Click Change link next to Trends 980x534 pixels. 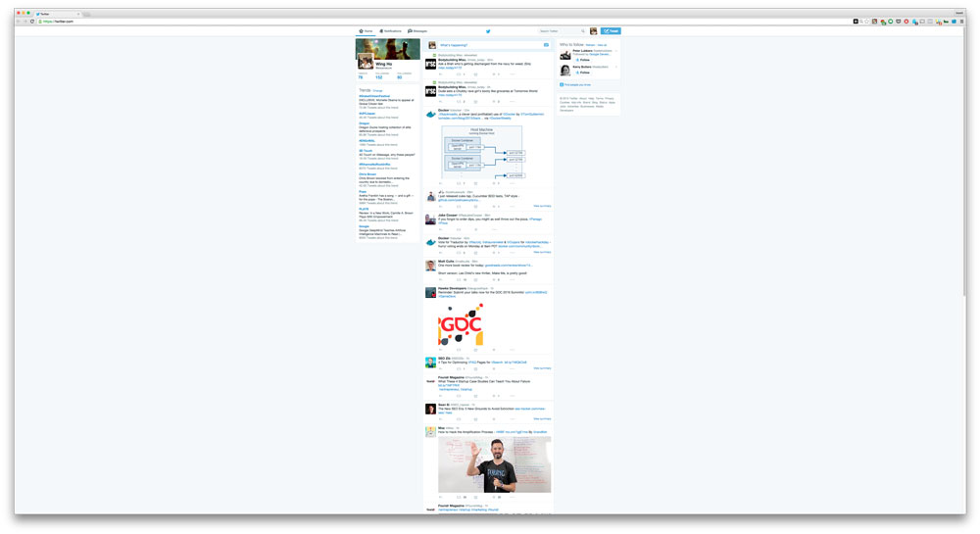377,90
